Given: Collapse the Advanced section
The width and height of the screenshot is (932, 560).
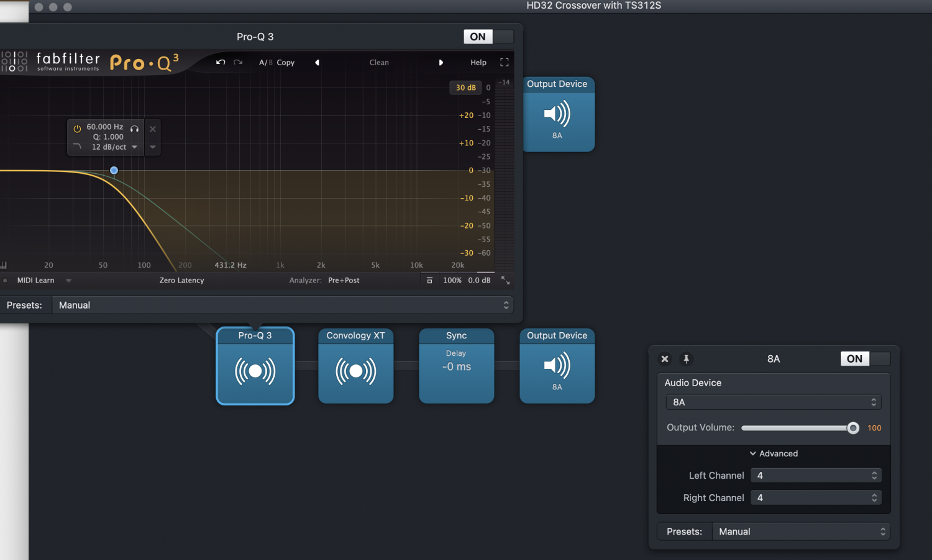Looking at the screenshot, I should pos(774,453).
